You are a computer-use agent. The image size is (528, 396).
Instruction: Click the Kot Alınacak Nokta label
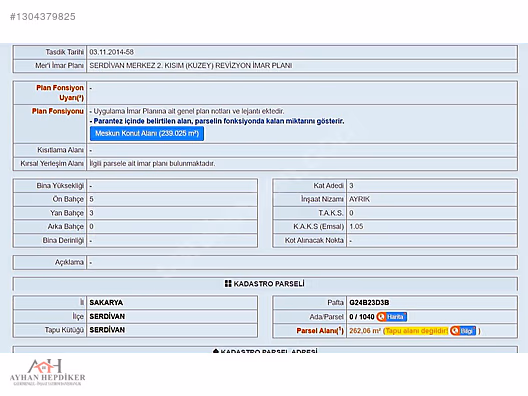(314, 240)
